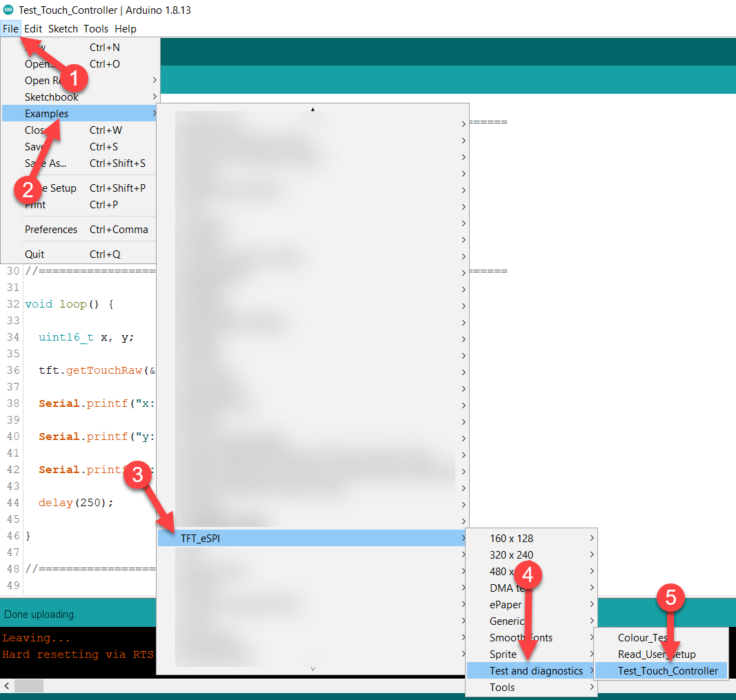Click the "void loop() {" code line
Viewport: 736px width, 700px height.
coord(69,304)
